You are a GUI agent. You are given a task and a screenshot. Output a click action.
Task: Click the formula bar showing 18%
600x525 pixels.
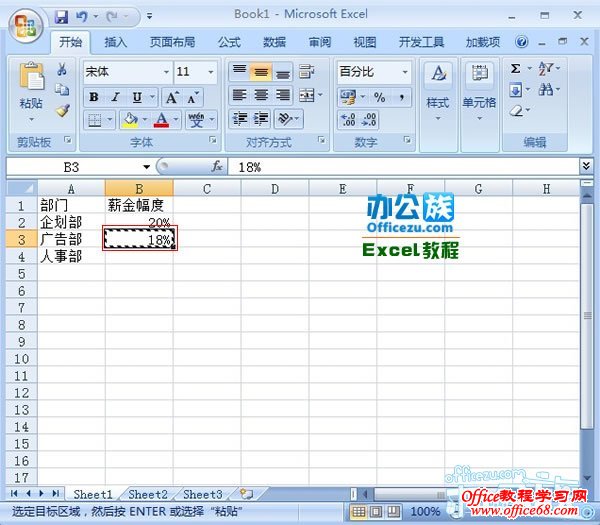pos(403,167)
